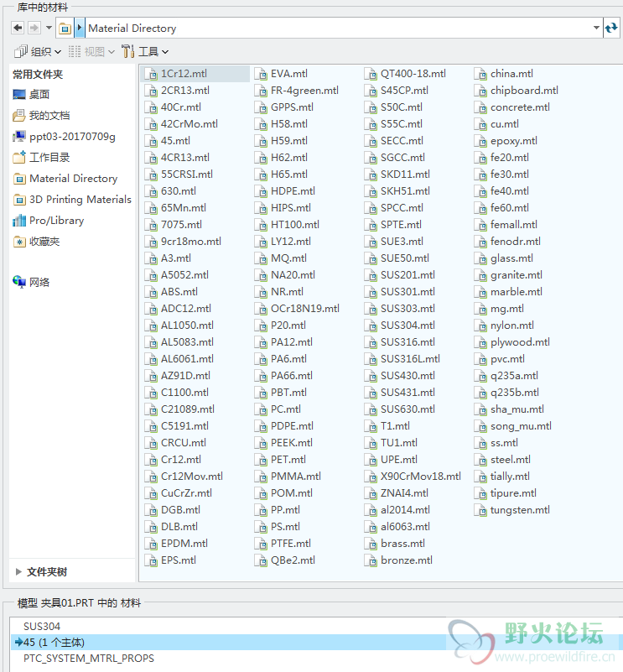The height and width of the screenshot is (672, 623).
Task: Click the forward navigation arrow
Action: 34,29
